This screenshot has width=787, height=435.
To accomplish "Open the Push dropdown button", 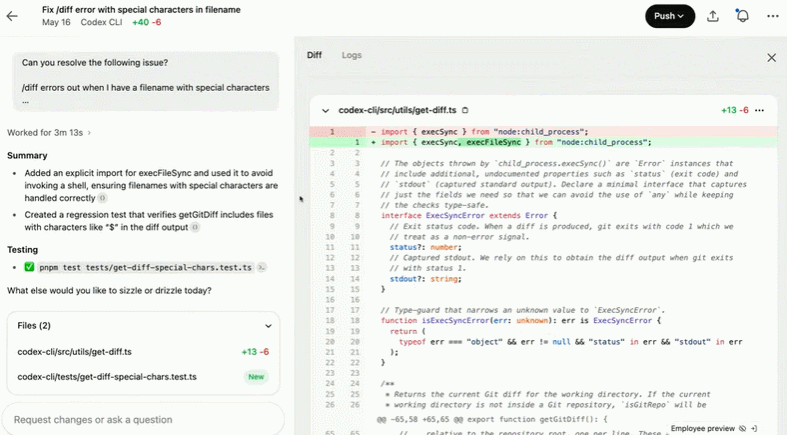I will (x=670, y=16).
